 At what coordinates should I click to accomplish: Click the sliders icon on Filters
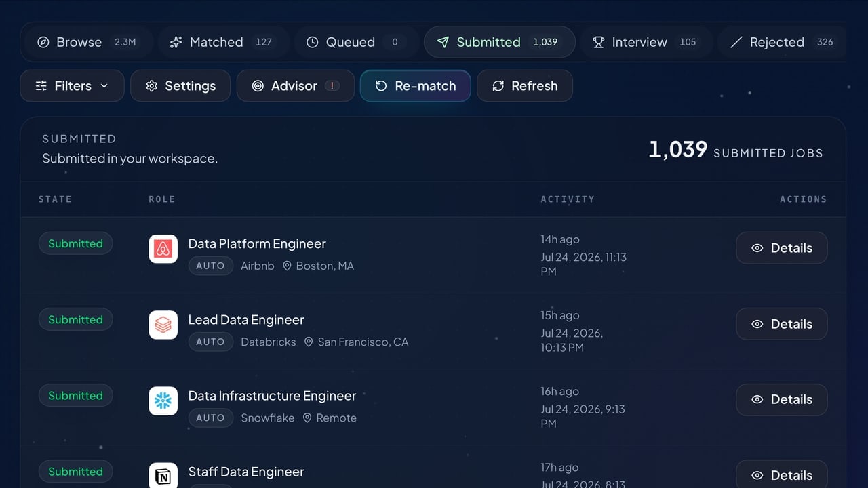click(41, 86)
